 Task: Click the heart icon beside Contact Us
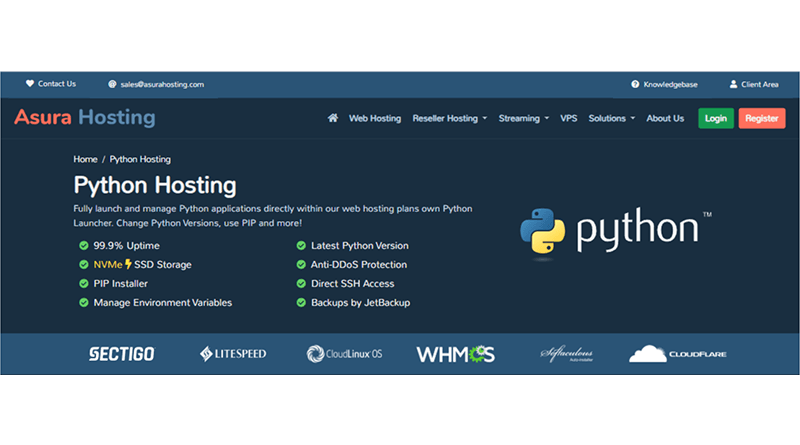(x=30, y=84)
